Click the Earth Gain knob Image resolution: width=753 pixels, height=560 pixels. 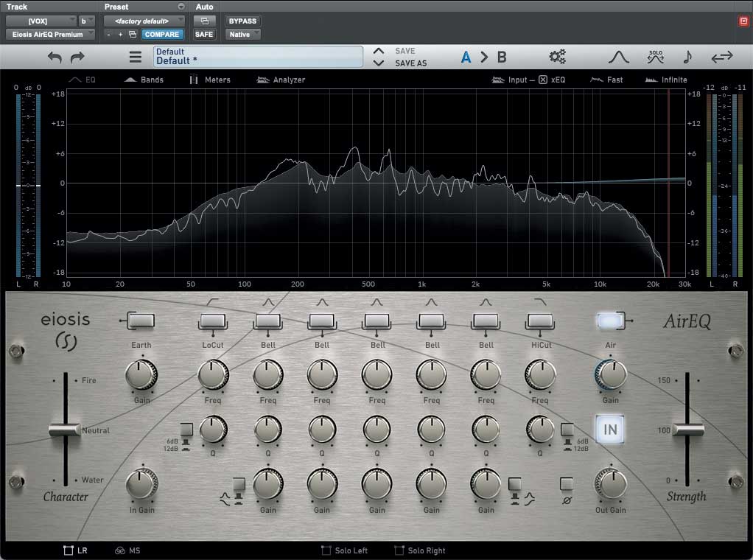[x=141, y=374]
